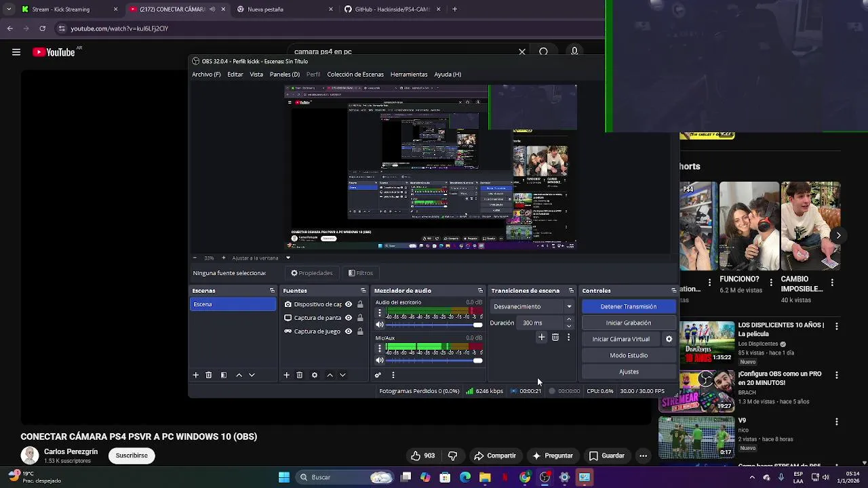Remove scene transition with trash icon
This screenshot has height=488, width=868.
(x=555, y=337)
